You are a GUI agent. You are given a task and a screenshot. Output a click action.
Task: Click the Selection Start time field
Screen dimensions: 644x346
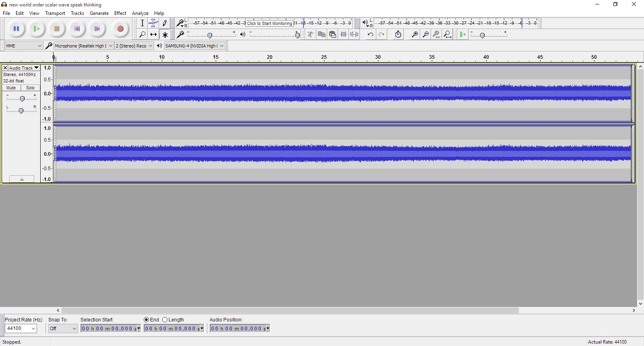[x=108, y=329]
